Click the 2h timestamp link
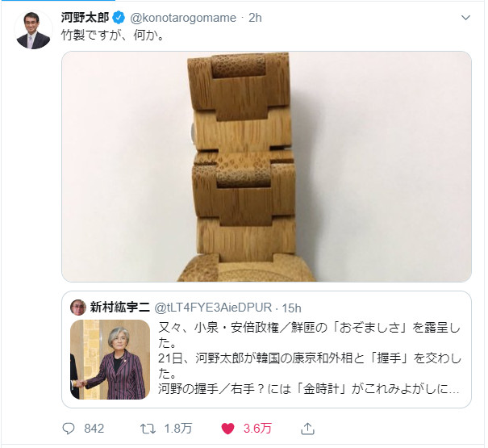Screen dimensions: 488x448 (x=255, y=18)
